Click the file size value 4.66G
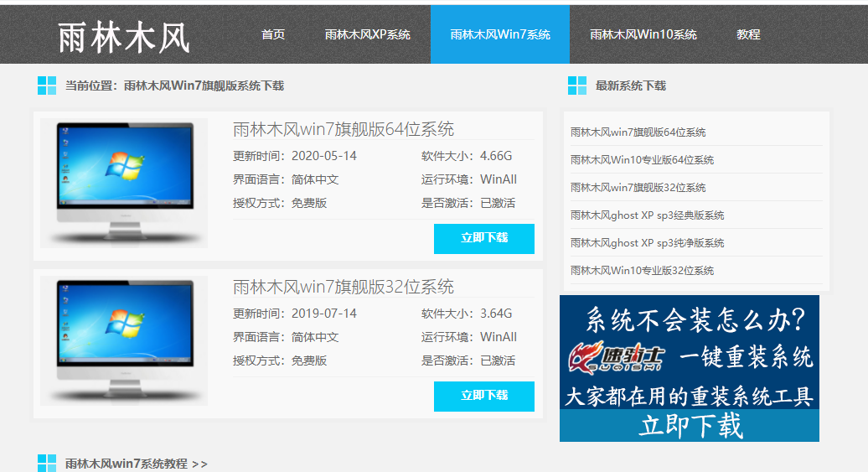Screen dimensions: 868x472 click(x=496, y=156)
